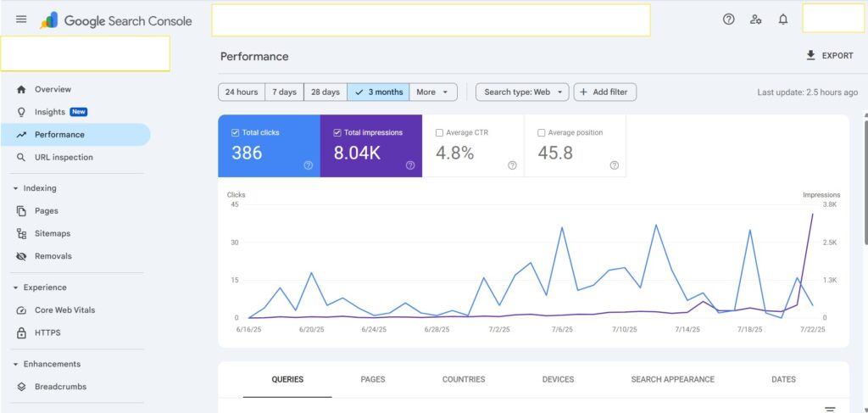This screenshot has height=413, width=868.
Task: Open URL inspection in the sidebar
Action: pyautogui.click(x=75, y=157)
